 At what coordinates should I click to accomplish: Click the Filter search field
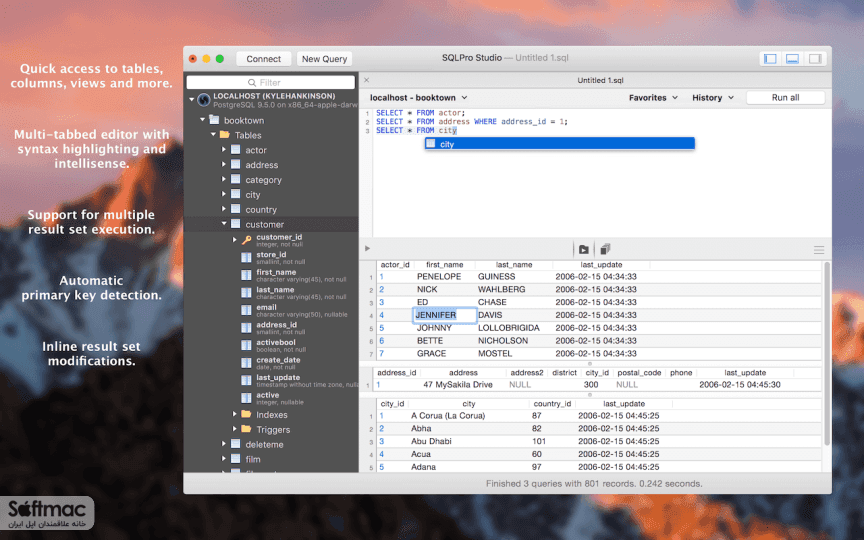pos(271,82)
